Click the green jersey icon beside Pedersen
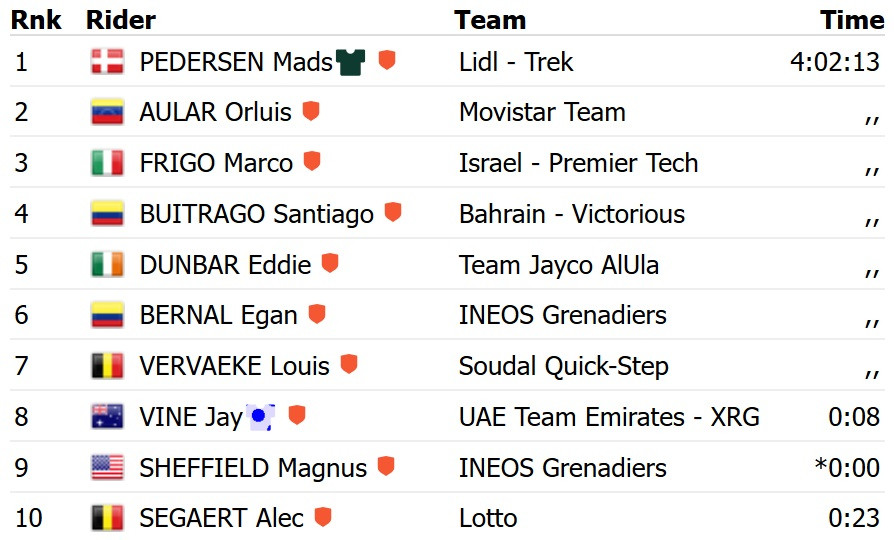This screenshot has height=540, width=894. (x=351, y=62)
